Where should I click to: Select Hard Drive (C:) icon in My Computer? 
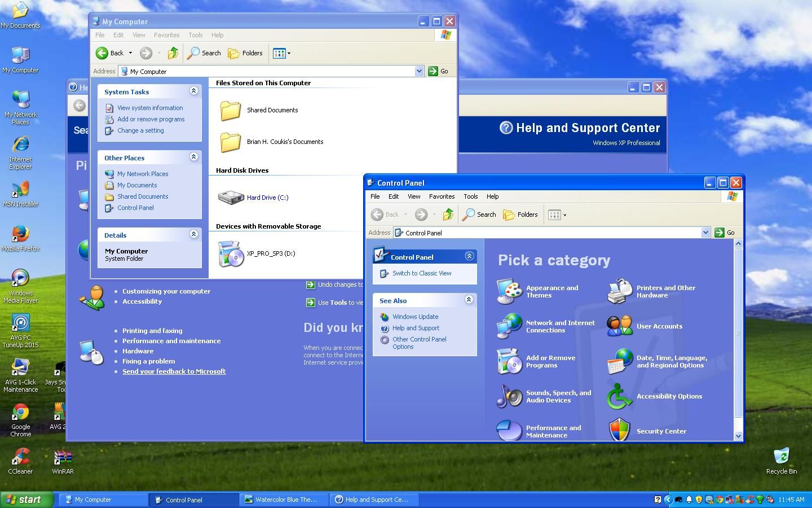(230, 198)
